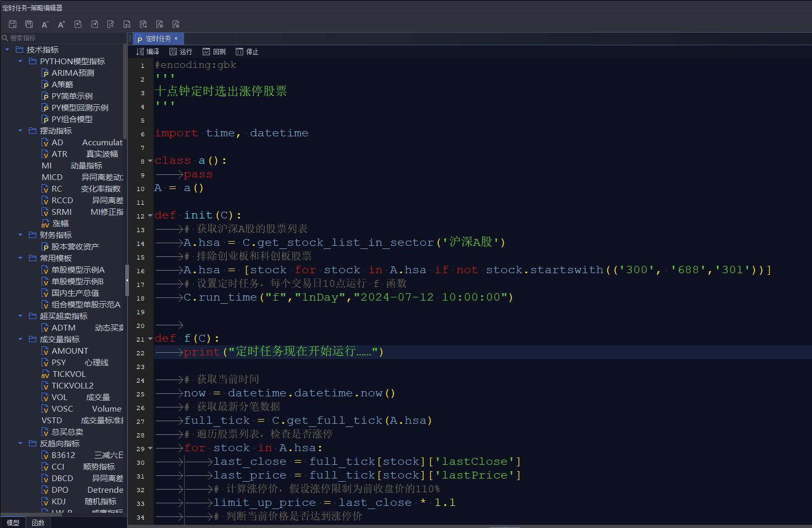Click the indicator tree vertical scrollbar
This screenshot has height=528, width=812.
(125, 92)
